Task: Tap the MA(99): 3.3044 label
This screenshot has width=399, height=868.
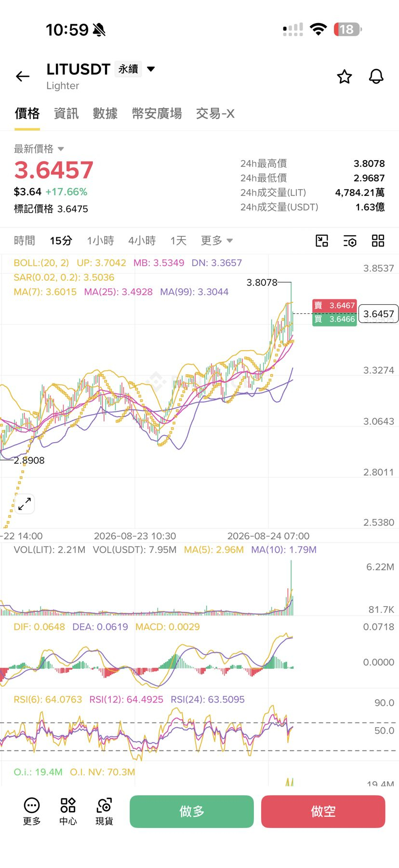Action: pos(194,292)
